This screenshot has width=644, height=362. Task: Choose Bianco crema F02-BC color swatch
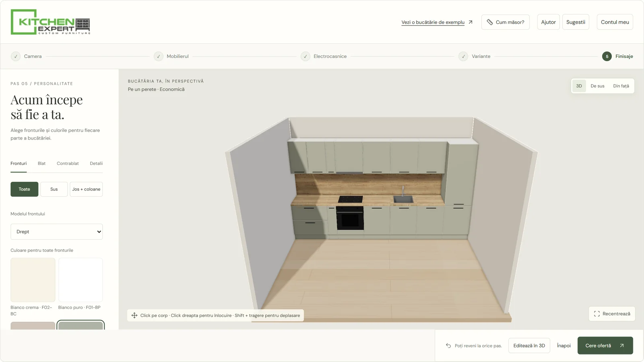pyautogui.click(x=33, y=280)
